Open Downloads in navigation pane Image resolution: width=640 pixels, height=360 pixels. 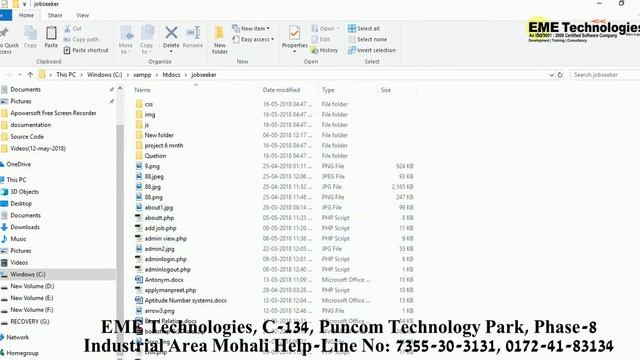25,227
